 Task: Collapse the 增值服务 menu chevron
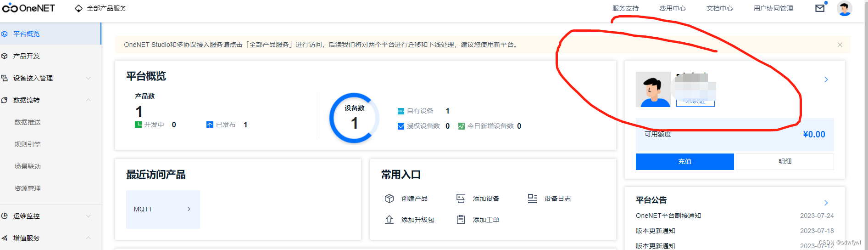[x=89, y=238]
